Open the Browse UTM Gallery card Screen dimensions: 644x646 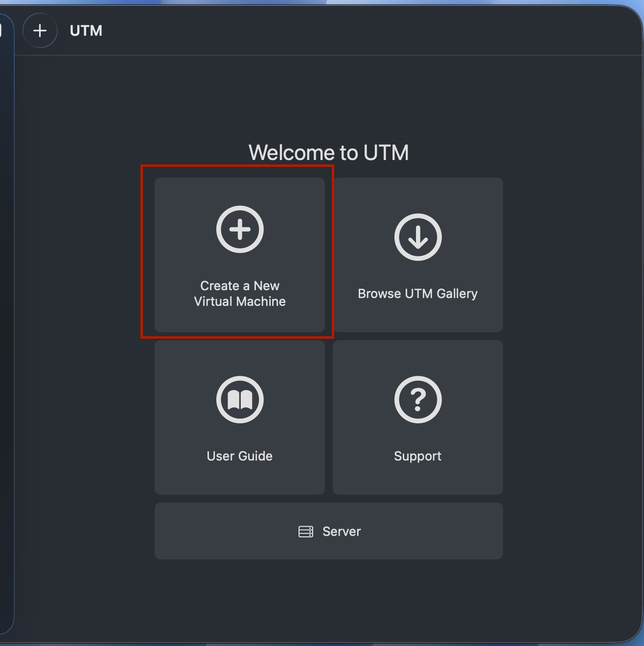click(x=418, y=255)
